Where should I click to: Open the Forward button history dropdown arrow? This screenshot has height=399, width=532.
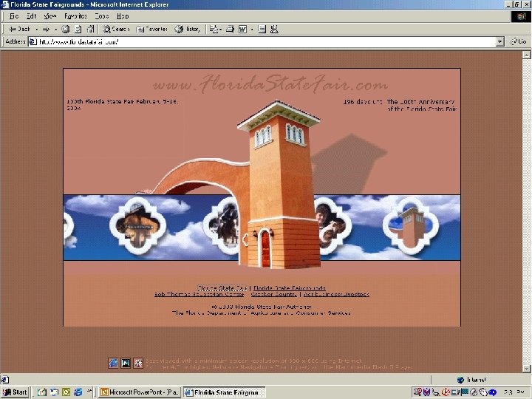coord(55,29)
